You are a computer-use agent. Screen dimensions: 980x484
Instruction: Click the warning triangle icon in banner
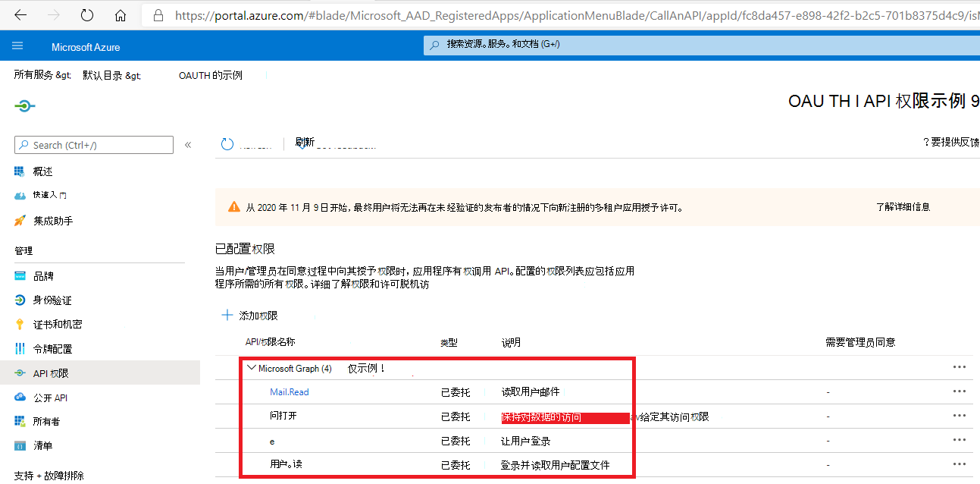click(234, 206)
